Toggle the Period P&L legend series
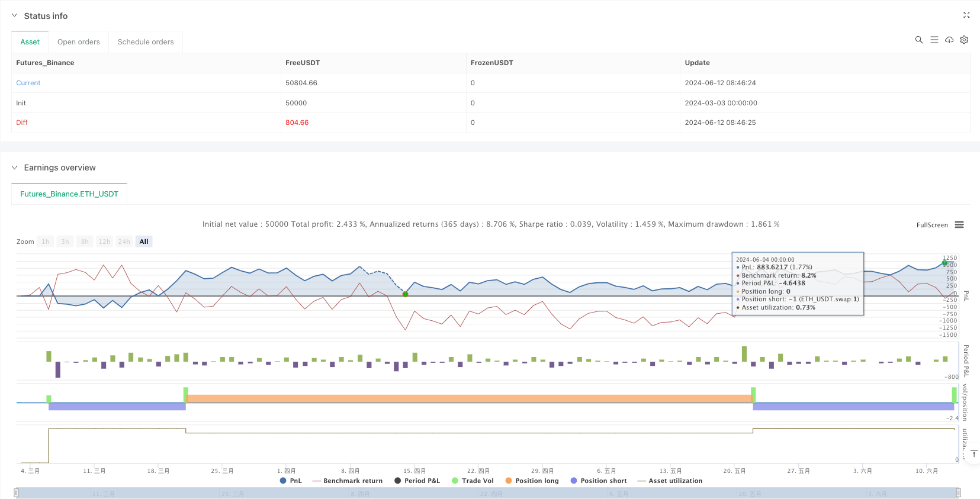Image resolution: width=980 pixels, height=499 pixels. 417,481
